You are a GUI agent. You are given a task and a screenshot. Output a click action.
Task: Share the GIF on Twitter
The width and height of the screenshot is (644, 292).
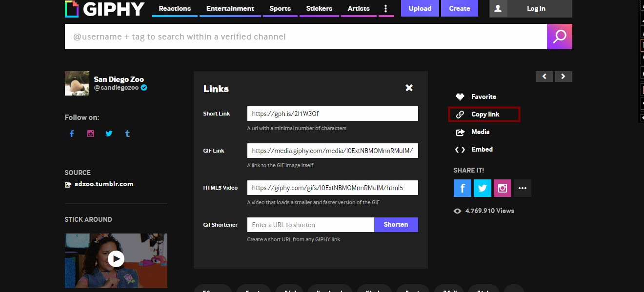[483, 188]
